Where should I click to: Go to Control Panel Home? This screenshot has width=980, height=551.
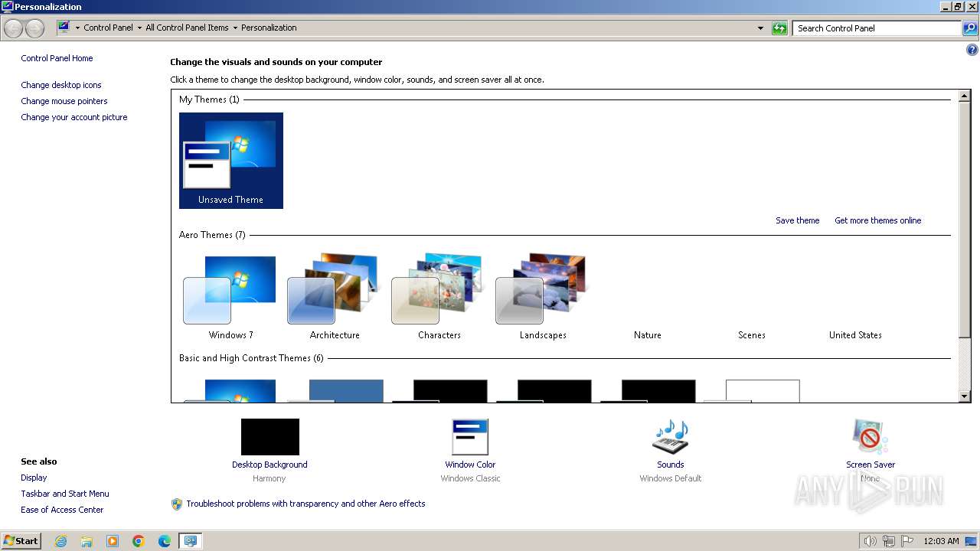(x=57, y=58)
